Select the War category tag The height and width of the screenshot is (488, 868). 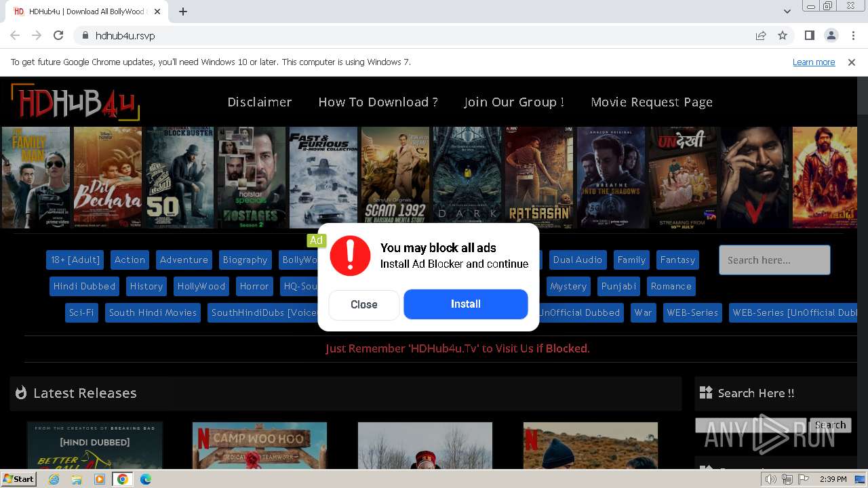coord(644,312)
